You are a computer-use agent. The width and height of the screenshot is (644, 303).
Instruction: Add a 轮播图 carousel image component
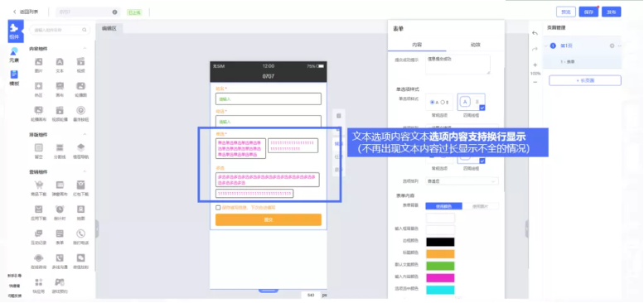pos(81,89)
